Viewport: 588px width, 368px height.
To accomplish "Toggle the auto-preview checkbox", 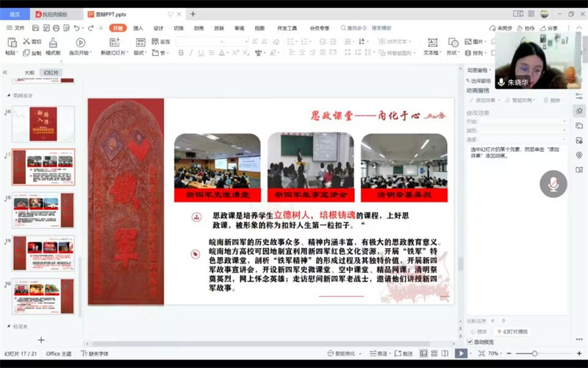I will [x=470, y=342].
